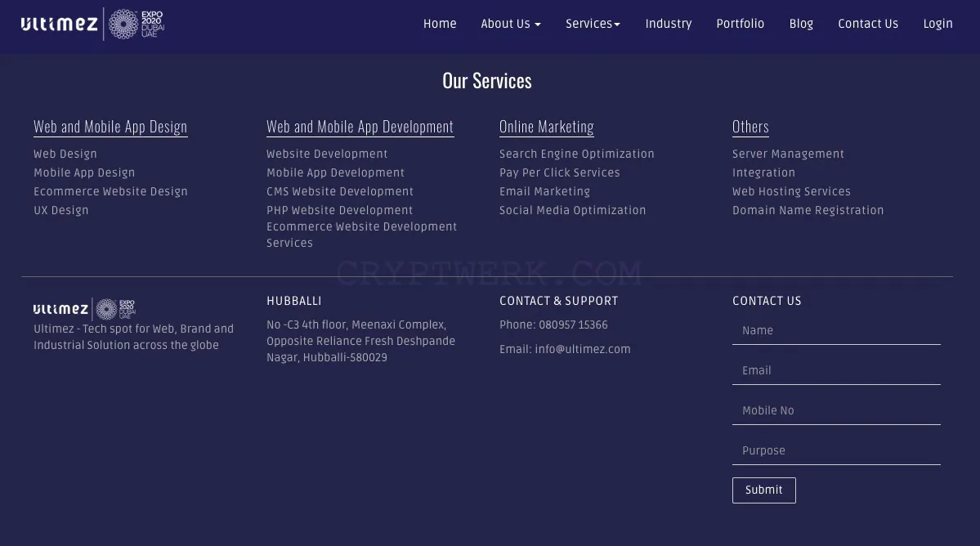
Task: Open the Portfolio page
Action: 740,24
